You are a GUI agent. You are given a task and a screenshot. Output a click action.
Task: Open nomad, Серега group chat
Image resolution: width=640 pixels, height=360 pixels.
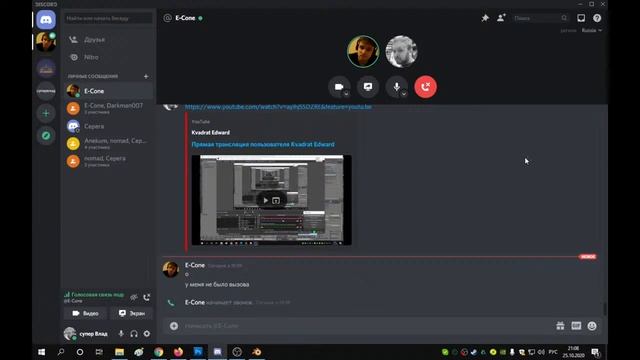tap(108, 161)
